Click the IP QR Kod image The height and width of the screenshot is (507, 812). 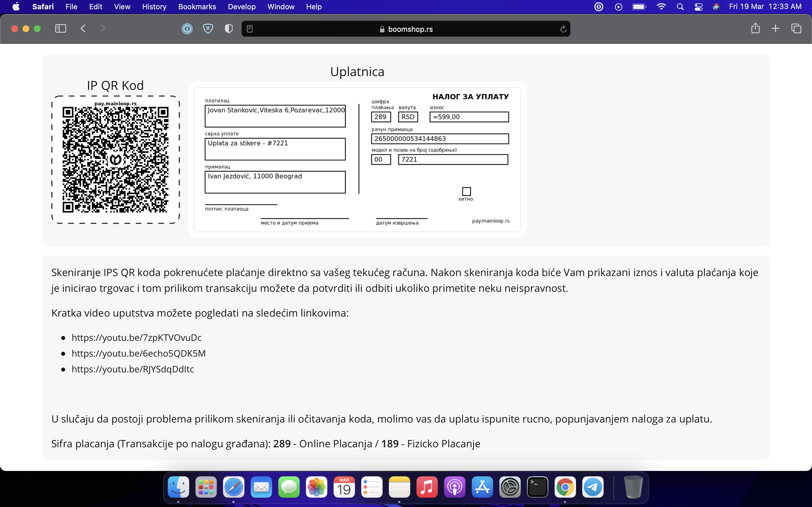(115, 160)
